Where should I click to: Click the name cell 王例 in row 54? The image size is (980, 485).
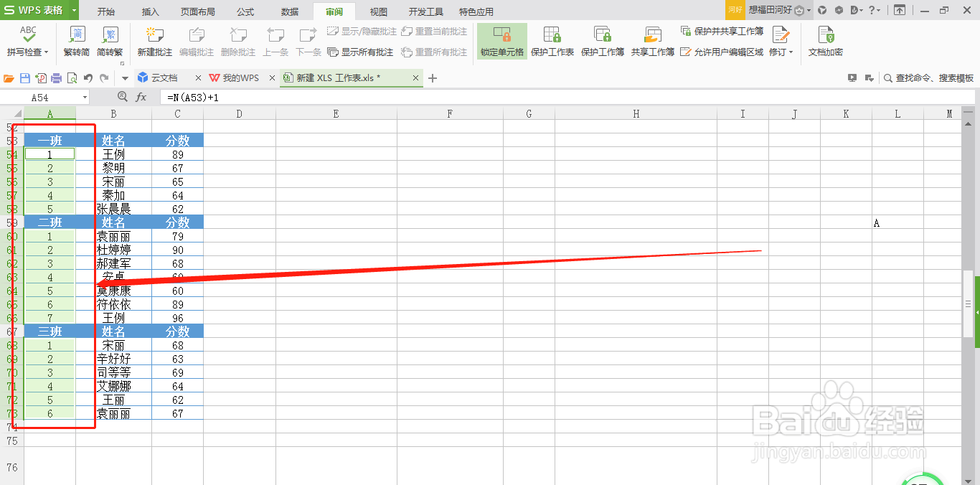click(113, 154)
